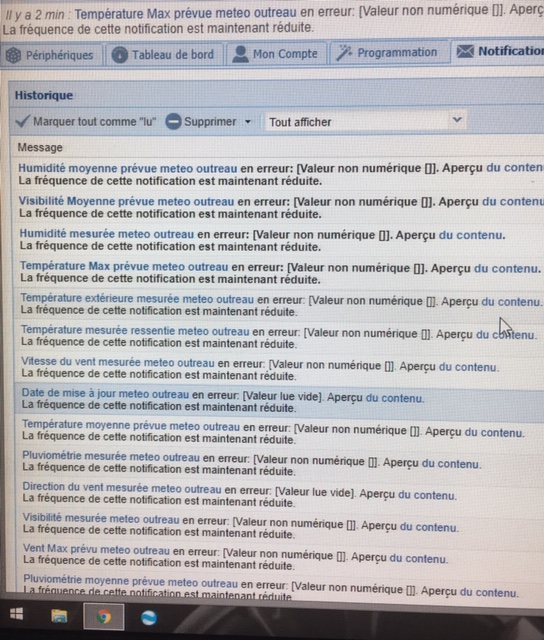Switch to the Tableau de bord tab
The width and height of the screenshot is (544, 640).
tap(164, 55)
